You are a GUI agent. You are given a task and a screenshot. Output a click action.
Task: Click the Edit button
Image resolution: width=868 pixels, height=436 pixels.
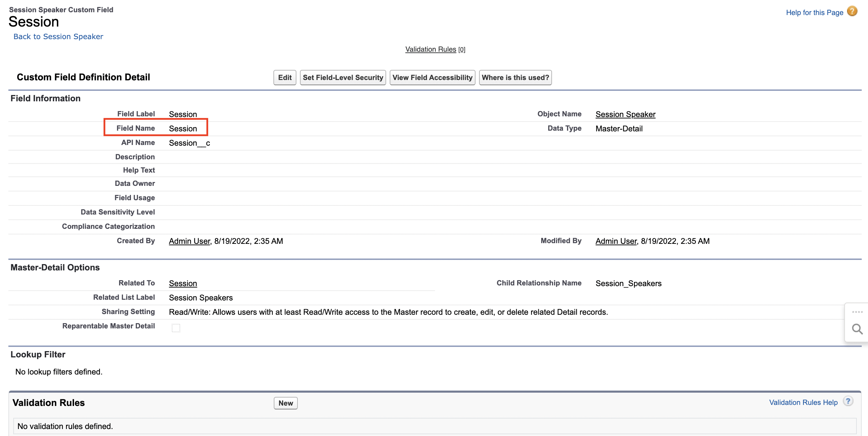pos(284,77)
